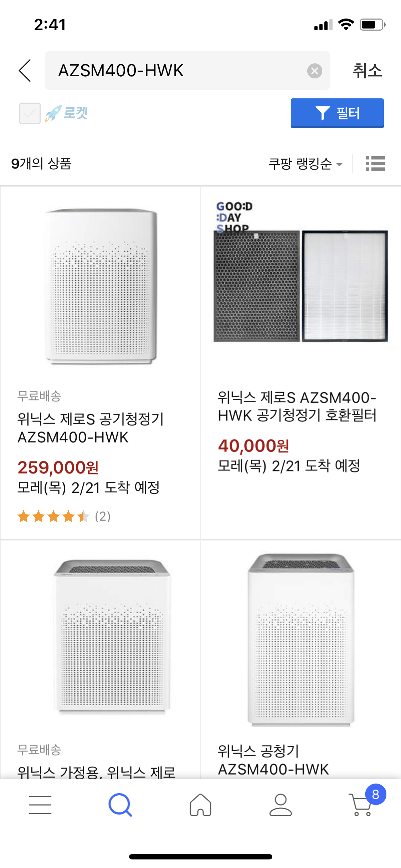Open my account profile icon
The image size is (401, 868).
click(x=281, y=805)
